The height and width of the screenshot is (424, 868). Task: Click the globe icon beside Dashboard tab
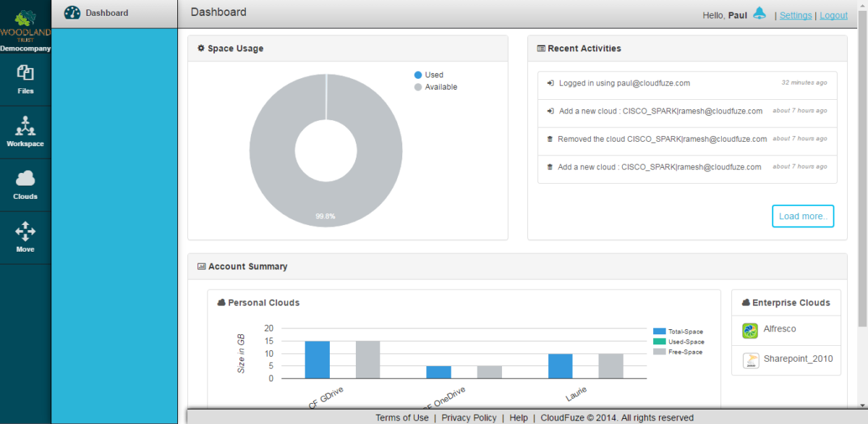[72, 12]
